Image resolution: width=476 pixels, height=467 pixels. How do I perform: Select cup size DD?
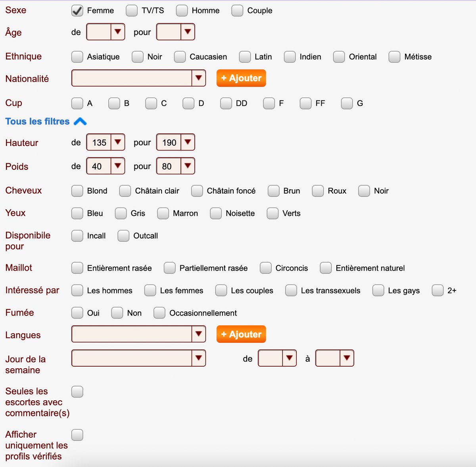[x=226, y=103]
